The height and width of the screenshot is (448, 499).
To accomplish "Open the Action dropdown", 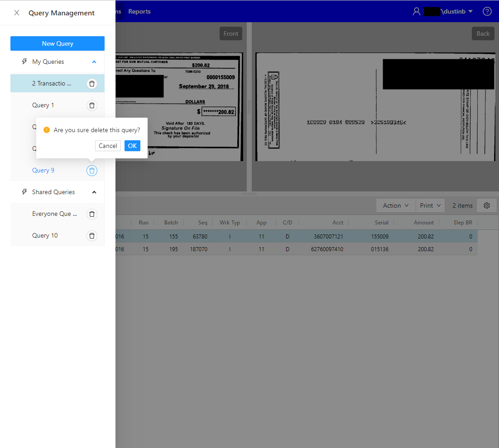I will 395,205.
